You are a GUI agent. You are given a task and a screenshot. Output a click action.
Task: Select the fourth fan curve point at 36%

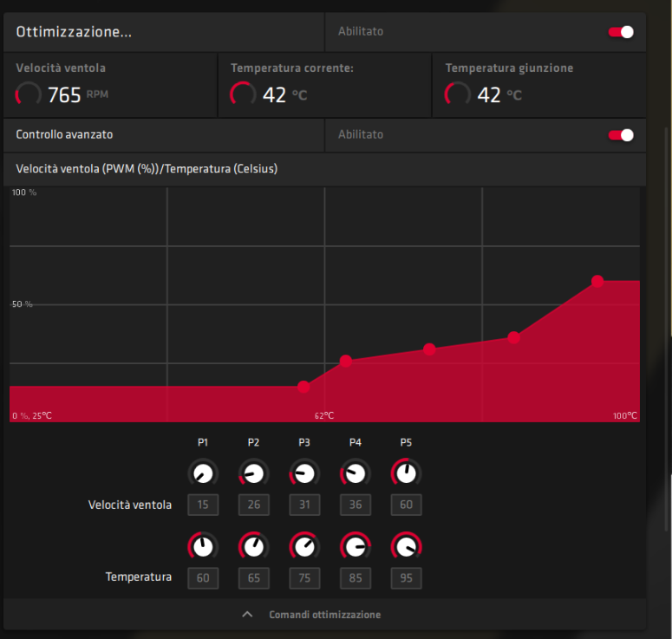(514, 338)
